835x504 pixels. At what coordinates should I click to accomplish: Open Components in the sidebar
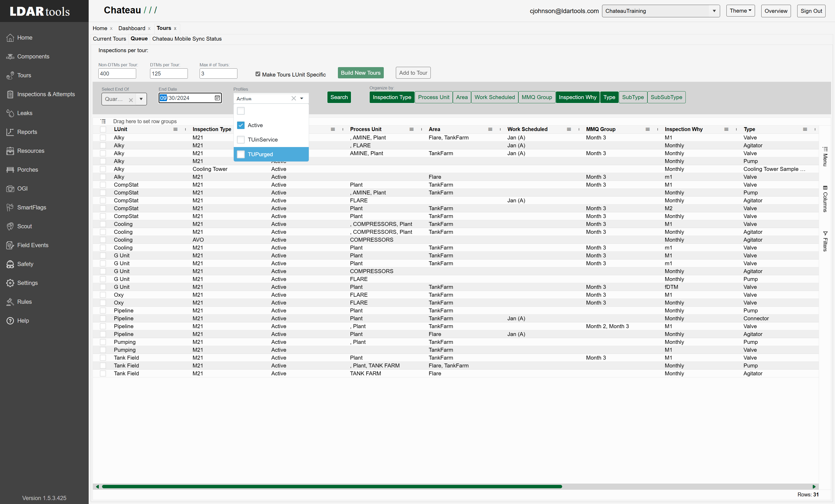pos(28,57)
